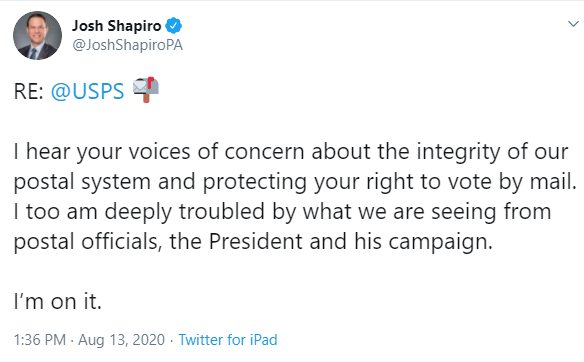Screen dimensions: 584x362
Task: Click the word "campaign" ending the paragraph
Action: 438,242
